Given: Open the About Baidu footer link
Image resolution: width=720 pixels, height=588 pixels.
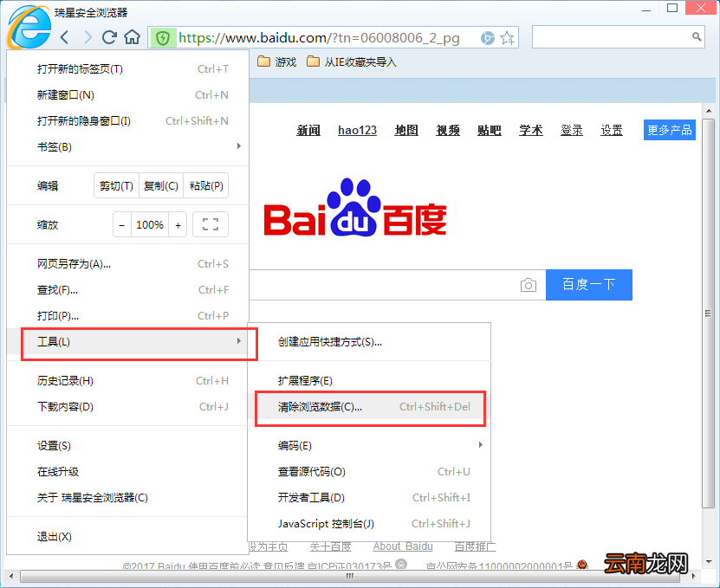Looking at the screenshot, I should click(403, 546).
